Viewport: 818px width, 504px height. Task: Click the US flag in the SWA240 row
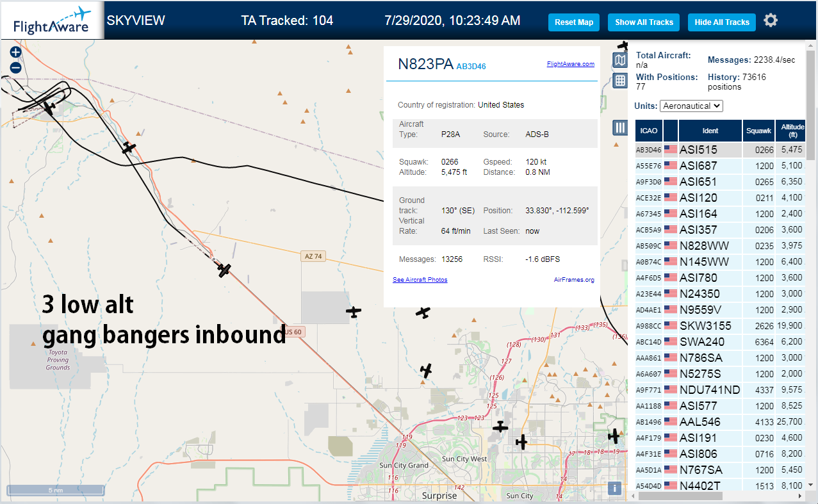(x=671, y=342)
